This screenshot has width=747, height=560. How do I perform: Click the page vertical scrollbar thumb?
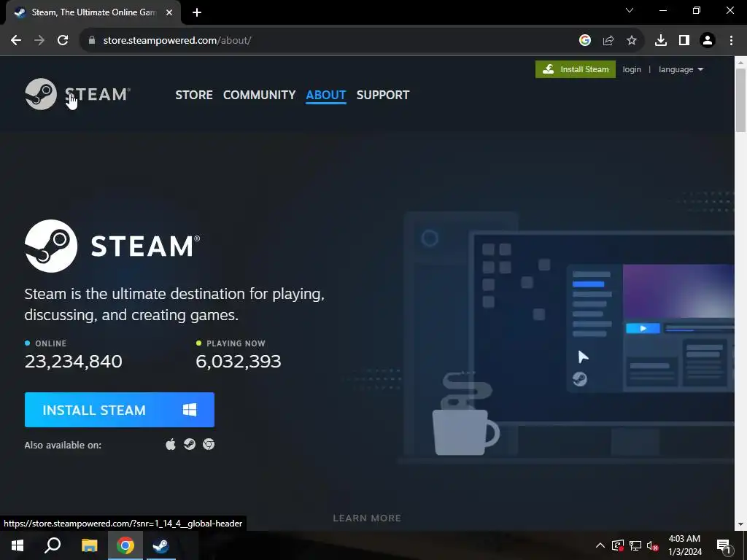(741, 100)
